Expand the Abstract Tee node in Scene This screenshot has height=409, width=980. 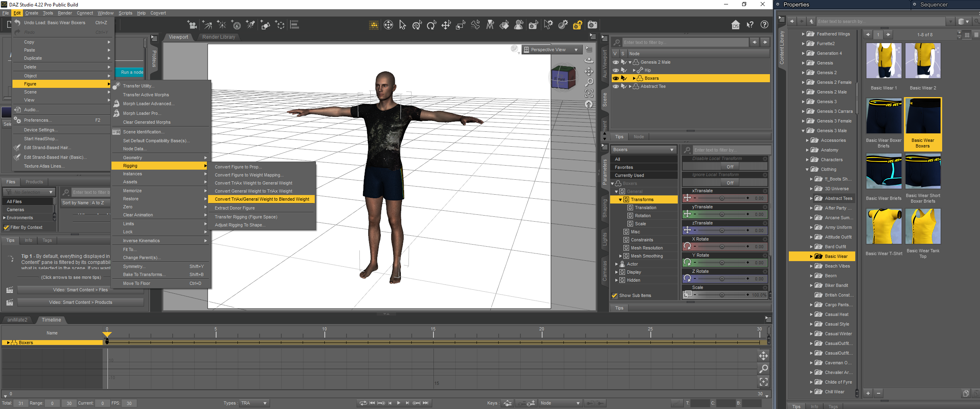(630, 86)
